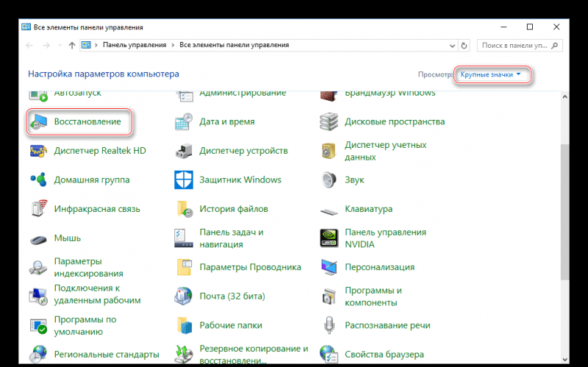Focus the Поиск в панели управления field
Viewport: 588px width, 367px height.
point(520,46)
